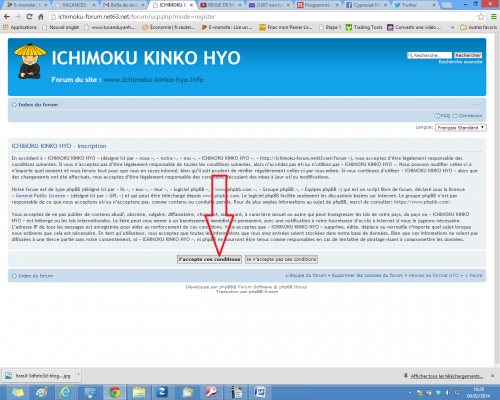Open the Convertir une vidéo bookmark

[414, 27]
